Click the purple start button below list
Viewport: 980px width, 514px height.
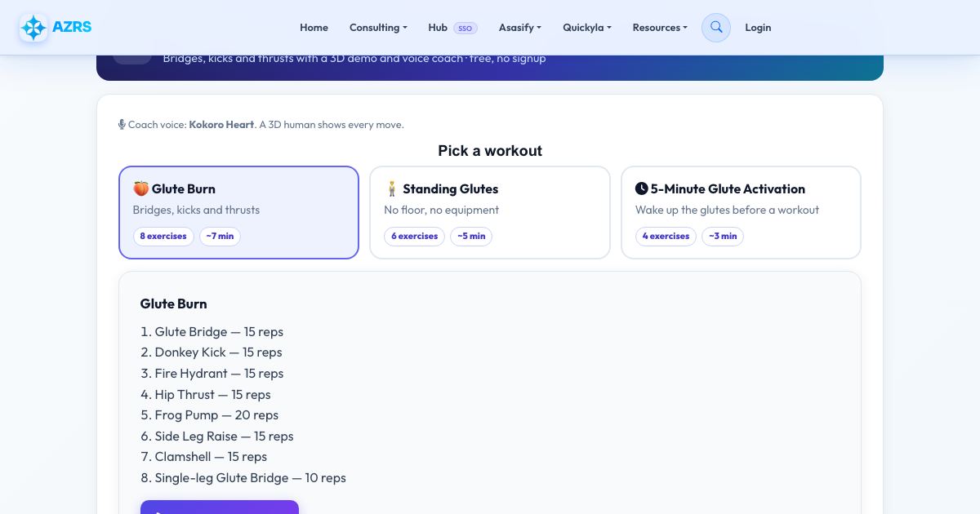[x=220, y=507]
